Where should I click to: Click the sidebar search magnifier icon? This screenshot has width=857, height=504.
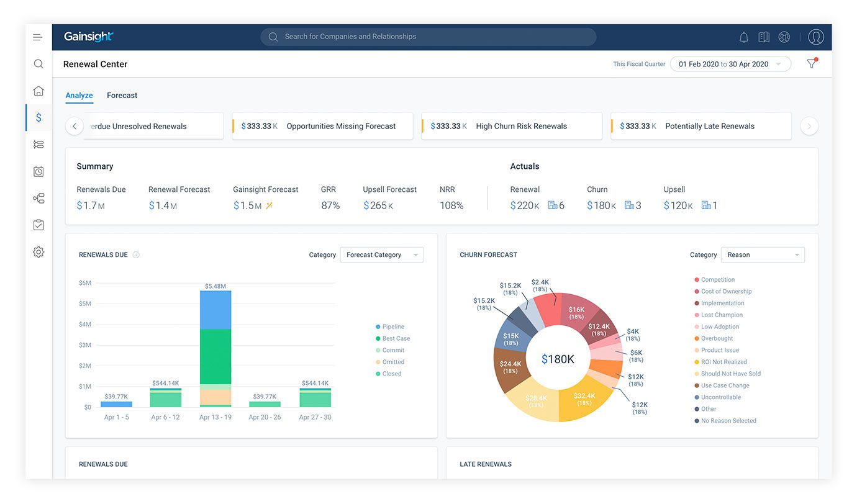[x=39, y=64]
